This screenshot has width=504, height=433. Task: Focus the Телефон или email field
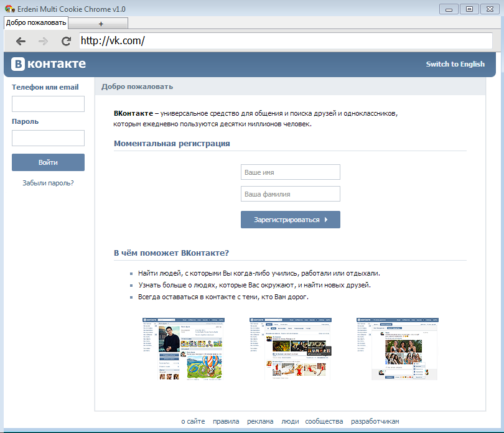48,104
